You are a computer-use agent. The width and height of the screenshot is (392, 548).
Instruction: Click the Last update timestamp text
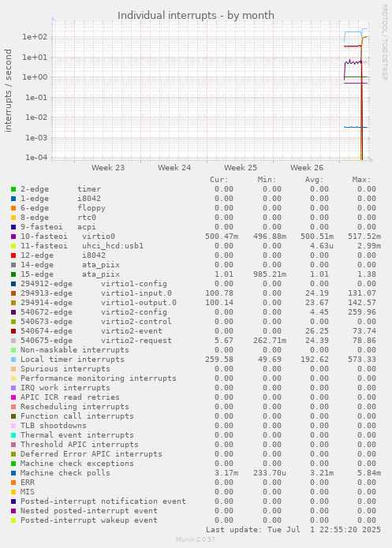pyautogui.click(x=293, y=530)
